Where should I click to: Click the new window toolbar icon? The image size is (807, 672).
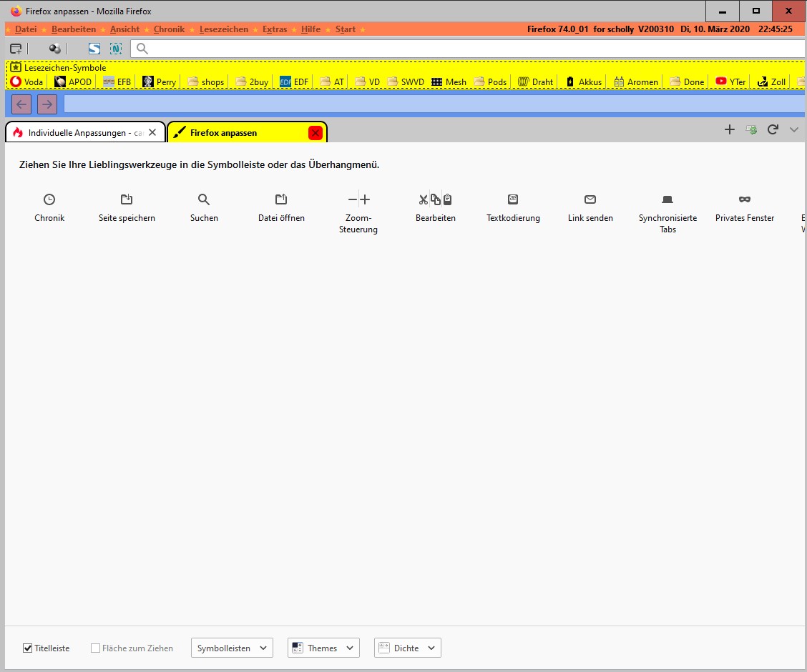[x=16, y=49]
